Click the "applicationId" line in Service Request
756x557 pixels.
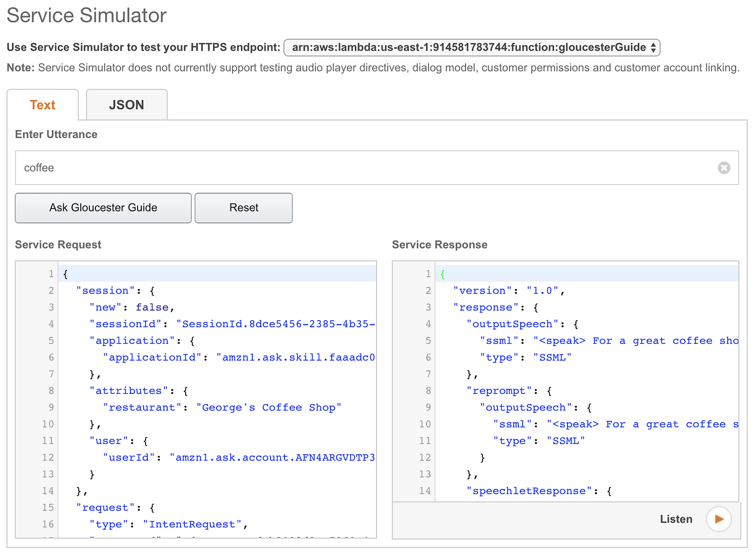click(239, 357)
